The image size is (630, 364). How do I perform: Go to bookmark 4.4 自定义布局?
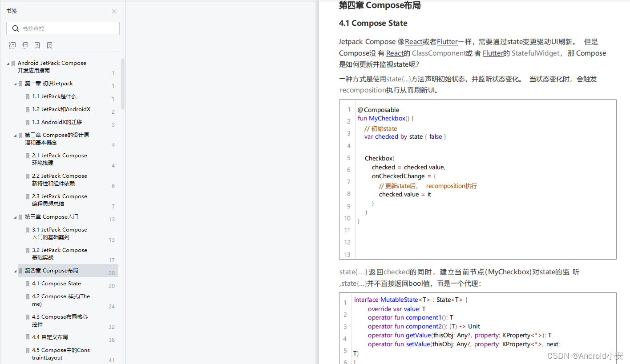pyautogui.click(x=50, y=337)
